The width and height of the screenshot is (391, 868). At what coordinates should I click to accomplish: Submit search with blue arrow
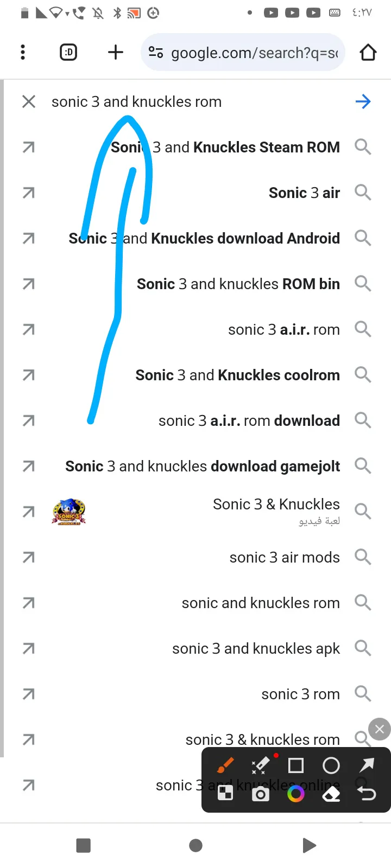point(363,101)
